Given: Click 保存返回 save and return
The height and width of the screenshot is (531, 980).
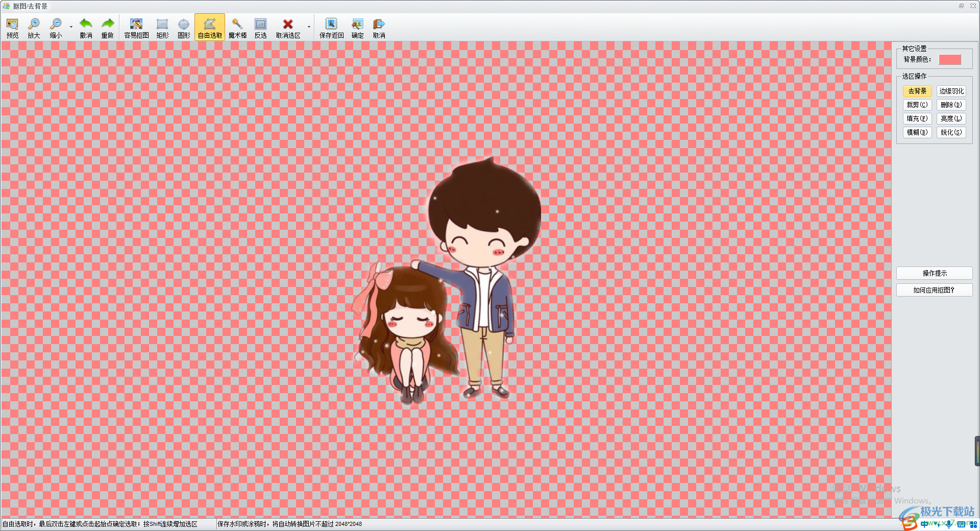Looking at the screenshot, I should click(331, 28).
